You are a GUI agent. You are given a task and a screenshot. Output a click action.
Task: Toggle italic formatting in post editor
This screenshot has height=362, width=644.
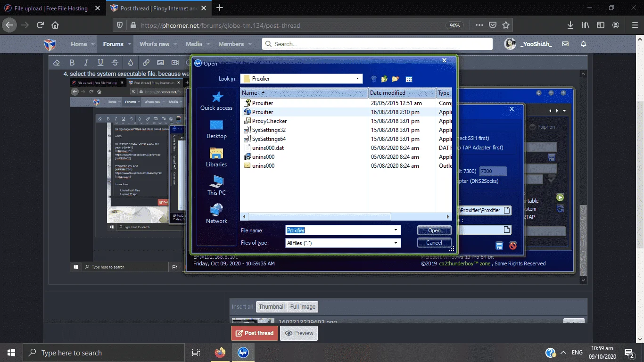pos(86,63)
